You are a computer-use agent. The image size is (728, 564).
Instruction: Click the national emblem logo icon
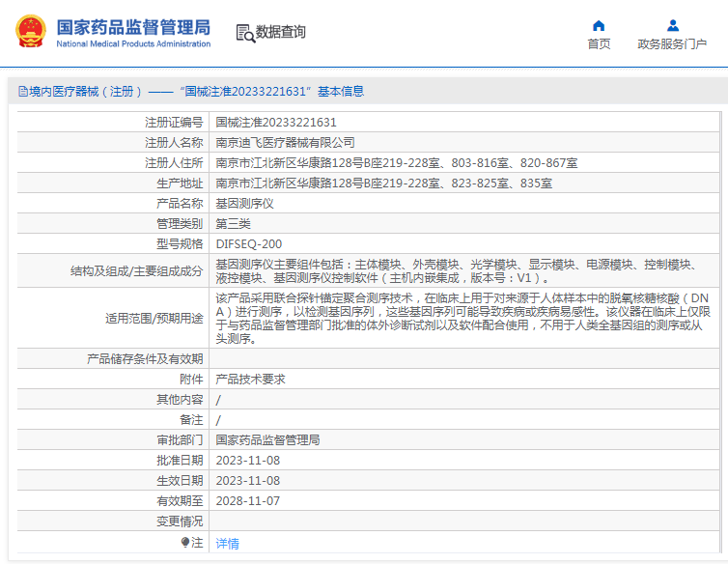coord(31,31)
